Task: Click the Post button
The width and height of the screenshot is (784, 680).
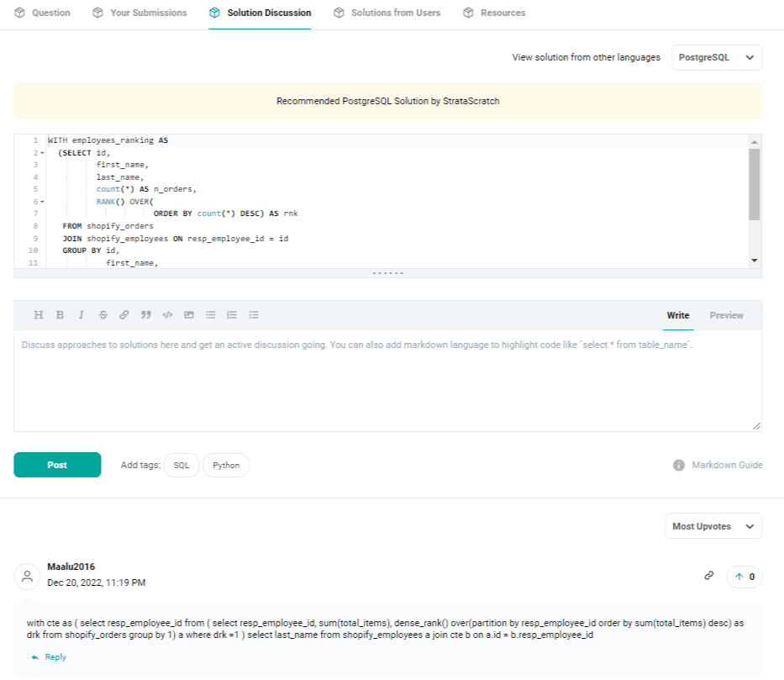Action: (56, 465)
